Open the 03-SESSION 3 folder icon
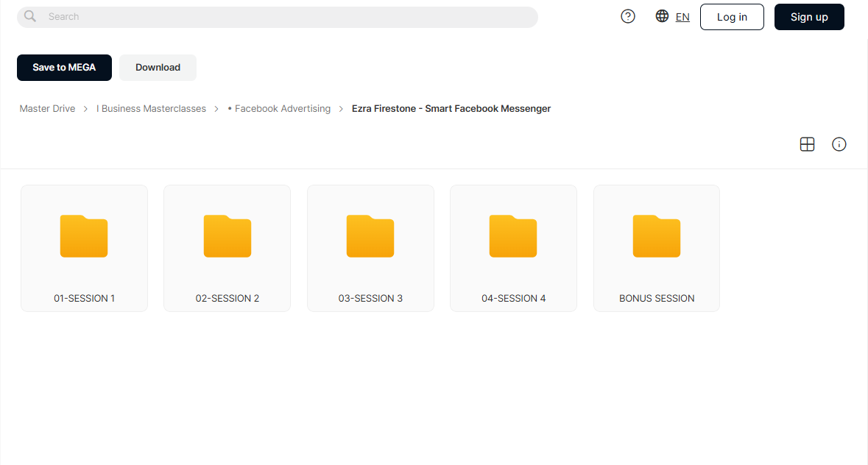 pos(370,236)
